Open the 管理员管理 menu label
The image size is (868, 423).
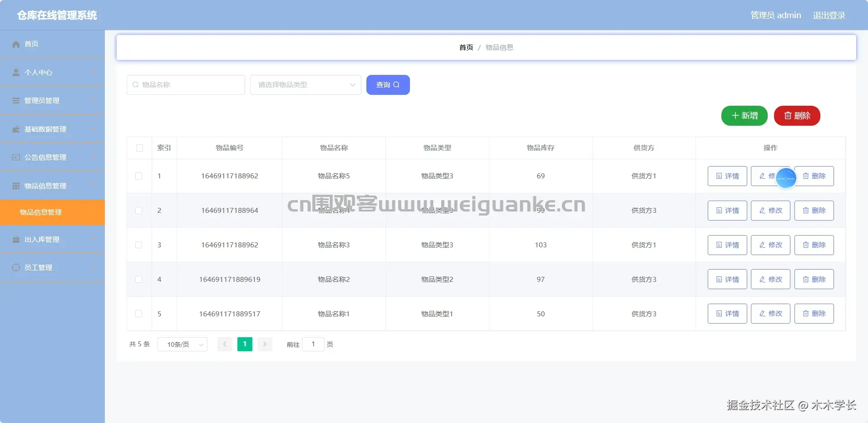coord(42,101)
